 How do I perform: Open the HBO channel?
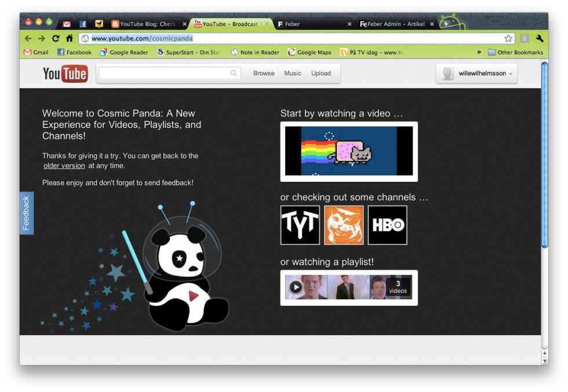[x=388, y=225]
